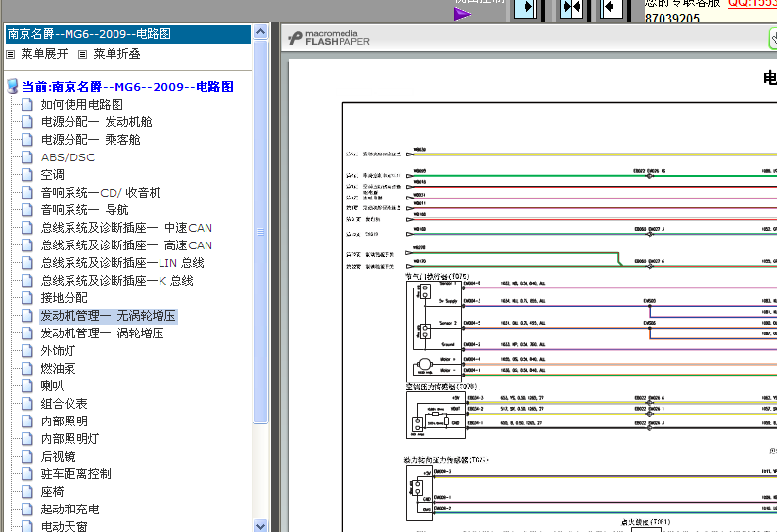The image size is (777, 532).
Task: Click page icon next to 空调
Action: pyautogui.click(x=27, y=175)
